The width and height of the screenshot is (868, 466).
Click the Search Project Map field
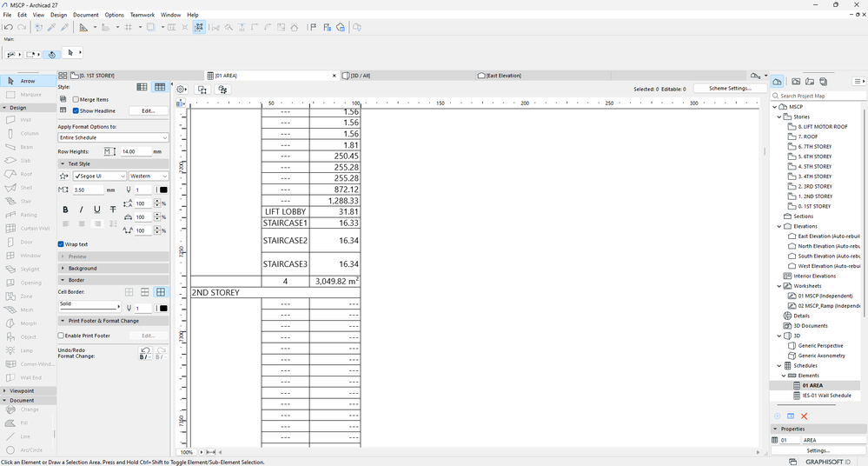[x=818, y=96]
